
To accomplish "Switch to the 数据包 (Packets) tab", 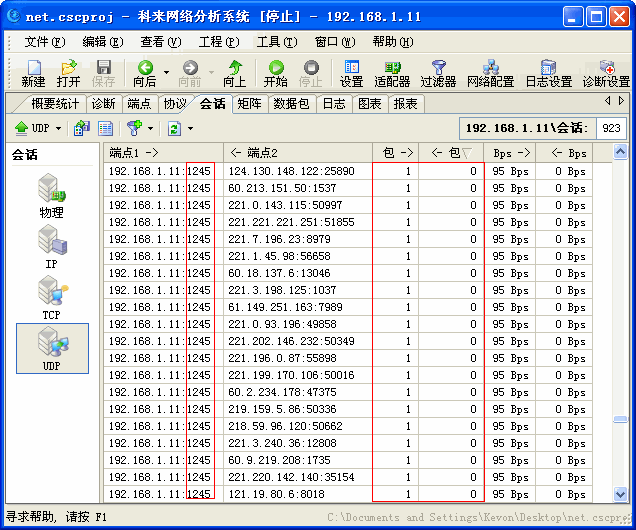I will click(x=291, y=104).
